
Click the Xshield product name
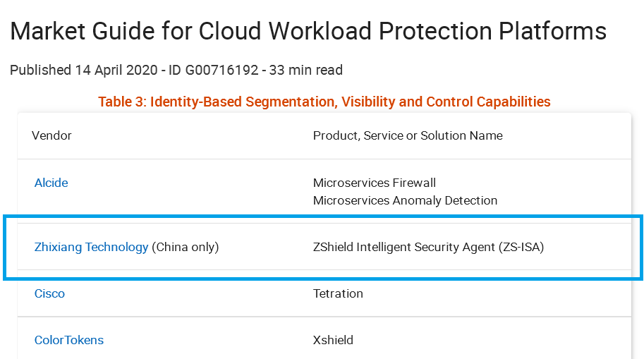click(333, 340)
